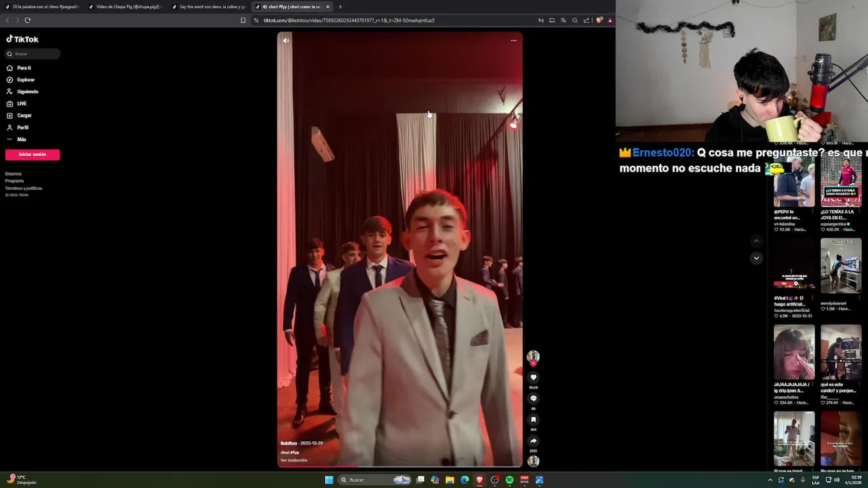Open the 'JAJAJAJAJAJAJA / ig drip.lpws' video thumbnail
868x488 pixels.
[794, 352]
